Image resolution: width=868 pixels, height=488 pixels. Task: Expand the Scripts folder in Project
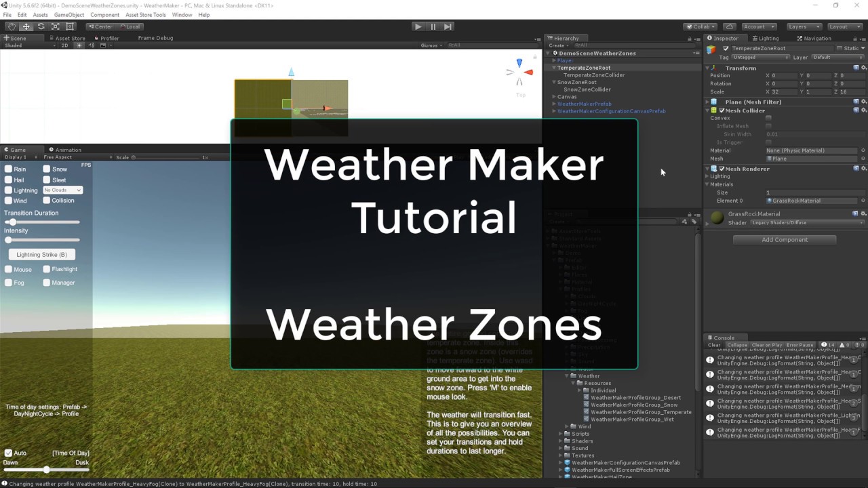point(560,434)
